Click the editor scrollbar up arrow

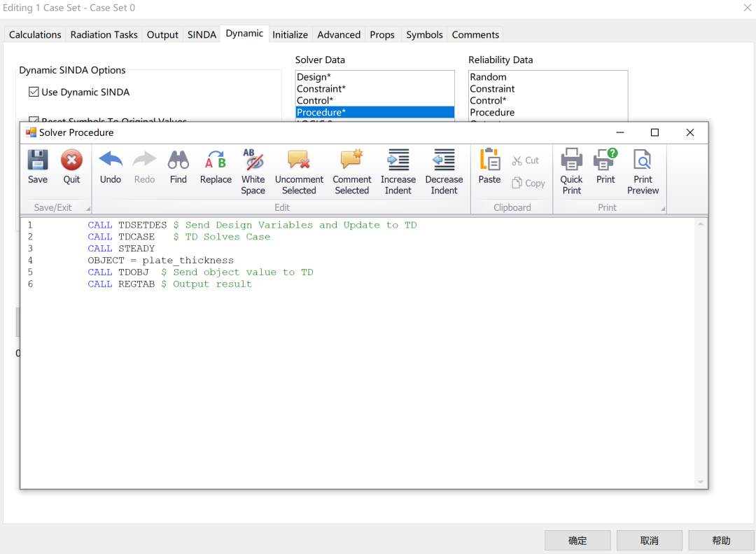click(x=701, y=224)
